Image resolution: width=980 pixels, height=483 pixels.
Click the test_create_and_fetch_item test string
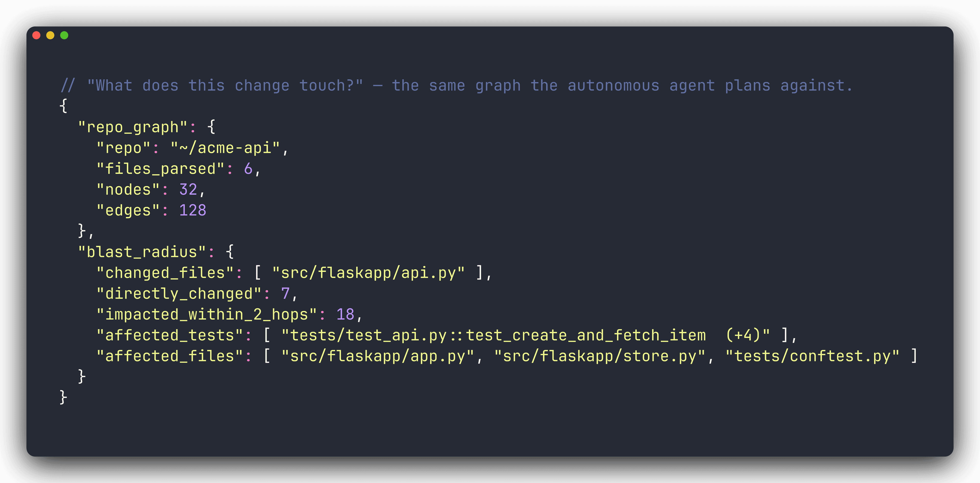(526, 335)
